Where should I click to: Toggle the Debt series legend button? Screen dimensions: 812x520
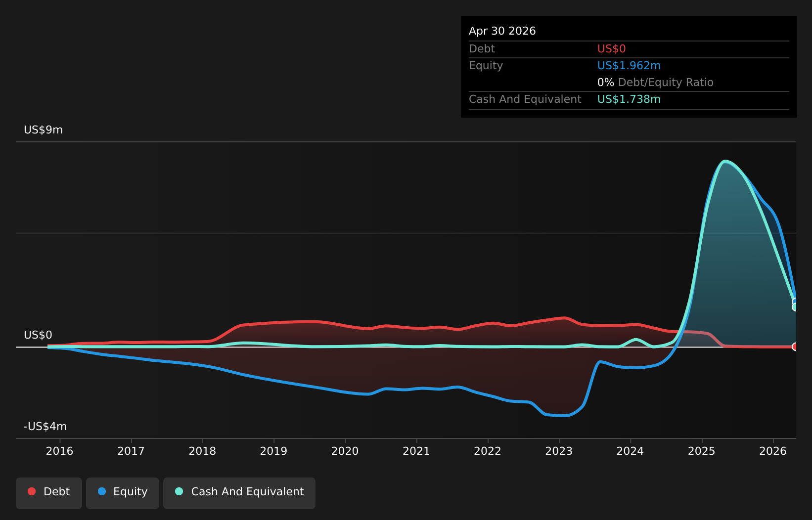[49, 493]
